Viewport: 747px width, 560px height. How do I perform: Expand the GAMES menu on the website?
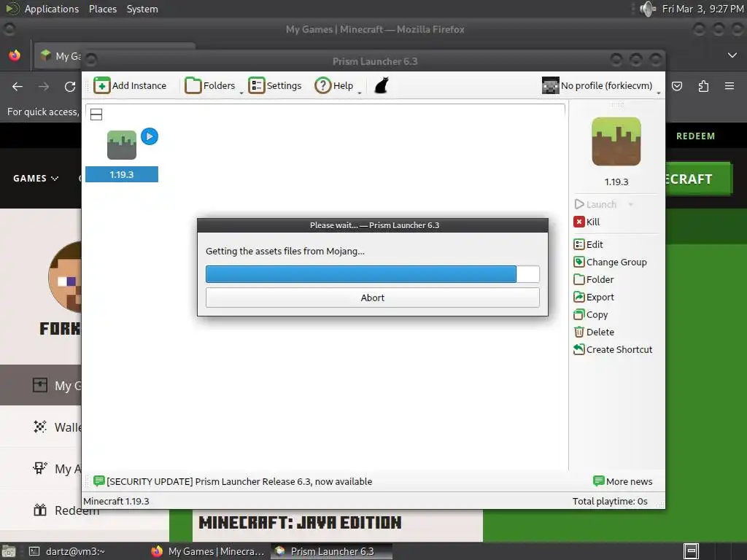point(36,178)
